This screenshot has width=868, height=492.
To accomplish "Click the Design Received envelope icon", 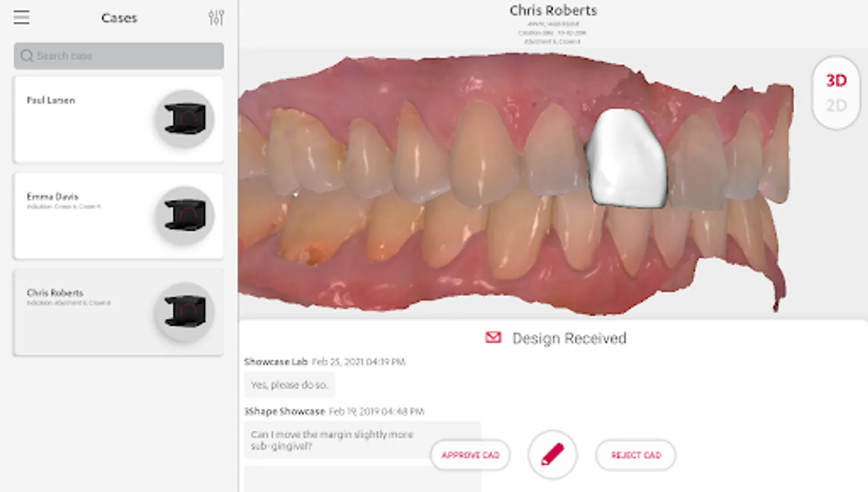I will (493, 338).
